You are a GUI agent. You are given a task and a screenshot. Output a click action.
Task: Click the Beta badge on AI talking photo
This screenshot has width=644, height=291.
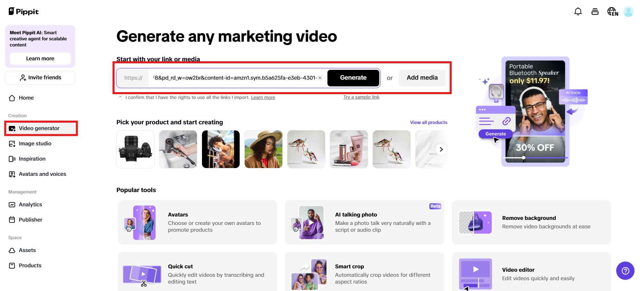coord(435,206)
